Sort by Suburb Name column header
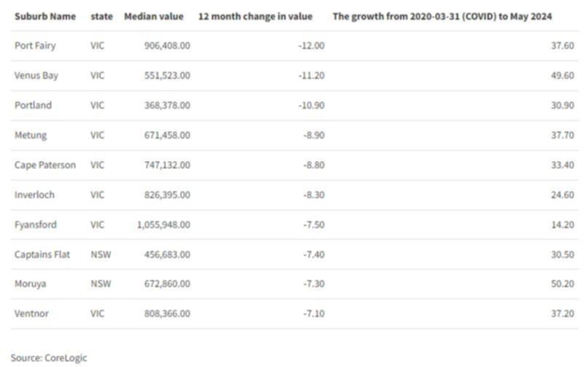This screenshot has width=588, height=367. (45, 17)
